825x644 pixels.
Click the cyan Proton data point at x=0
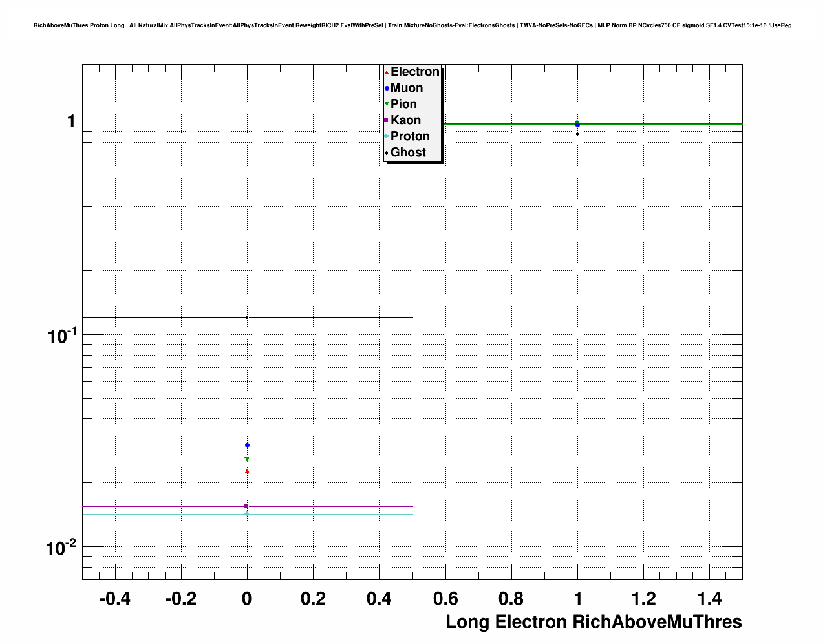pyautogui.click(x=247, y=514)
